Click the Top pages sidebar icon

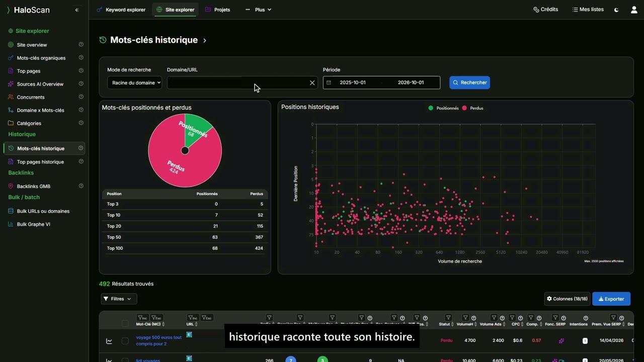11,71
